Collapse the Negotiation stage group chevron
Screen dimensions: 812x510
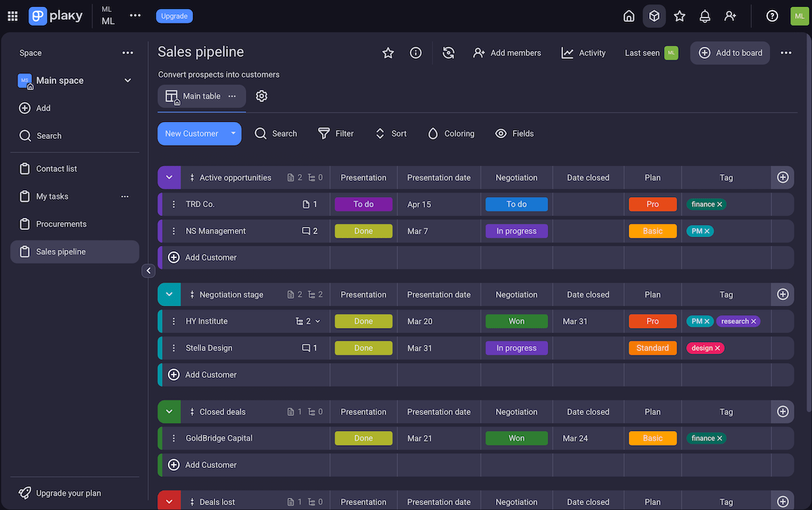click(169, 295)
